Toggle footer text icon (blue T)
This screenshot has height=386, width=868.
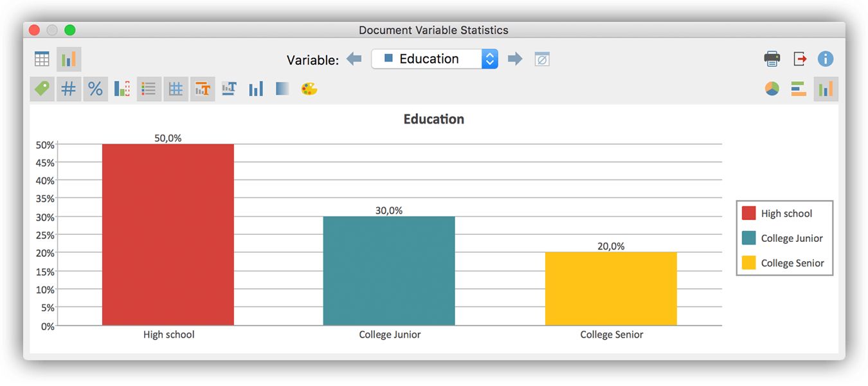[229, 89]
